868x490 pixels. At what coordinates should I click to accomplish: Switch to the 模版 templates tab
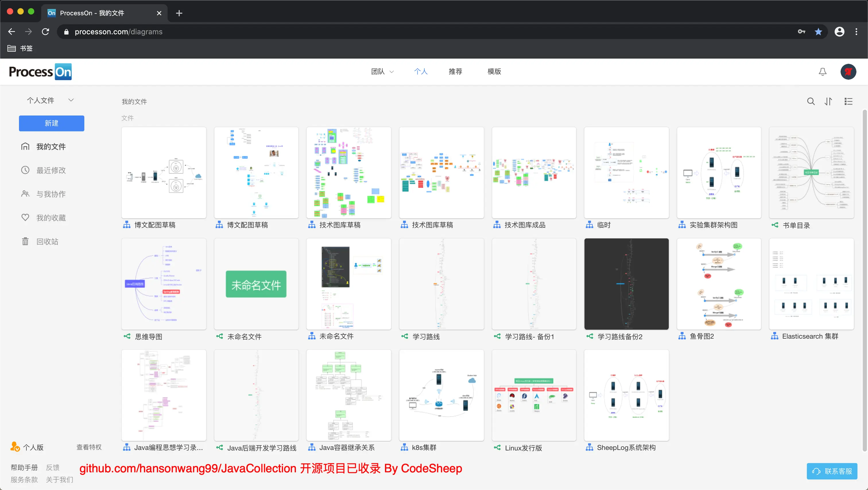coord(494,72)
